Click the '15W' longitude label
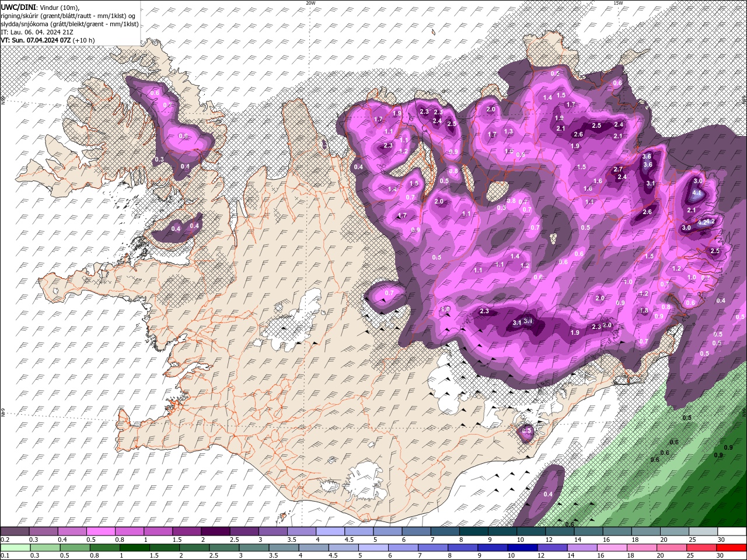The image size is (747, 560). pyautogui.click(x=618, y=3)
